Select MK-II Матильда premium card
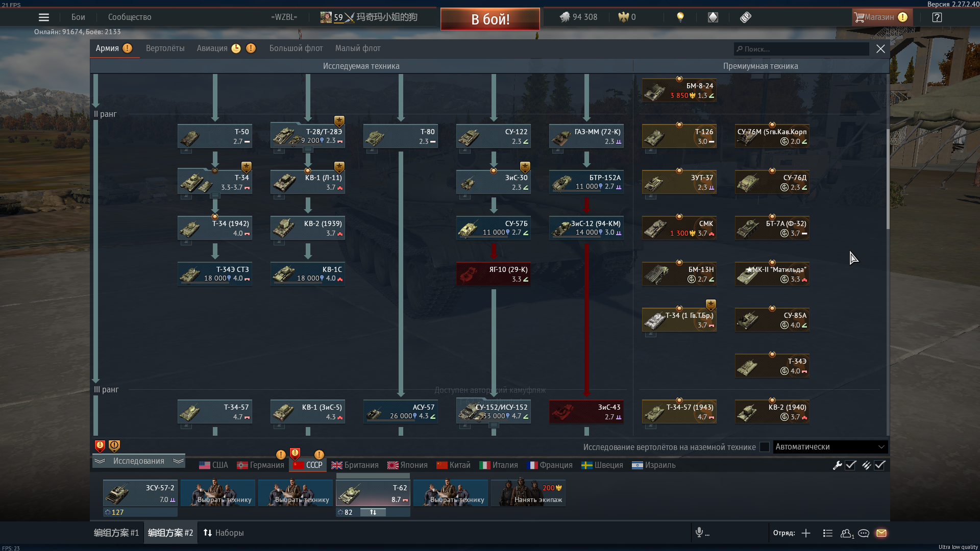The height and width of the screenshot is (551, 980). click(x=772, y=274)
